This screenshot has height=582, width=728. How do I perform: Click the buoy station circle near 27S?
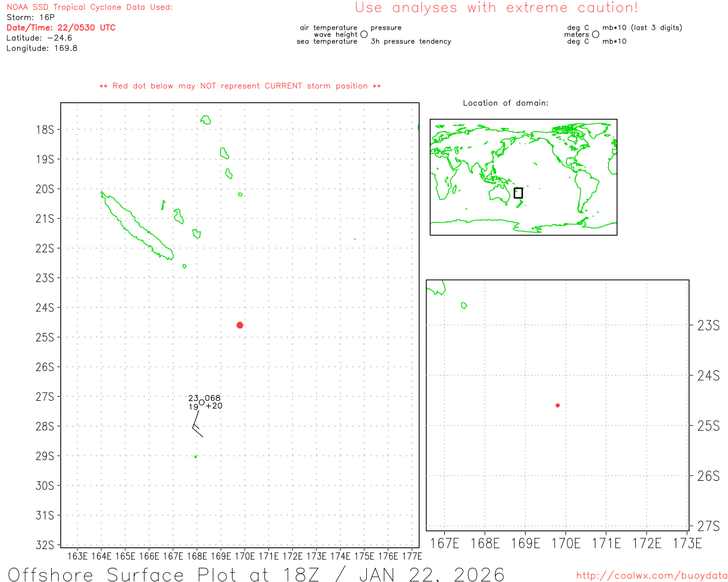tap(201, 402)
